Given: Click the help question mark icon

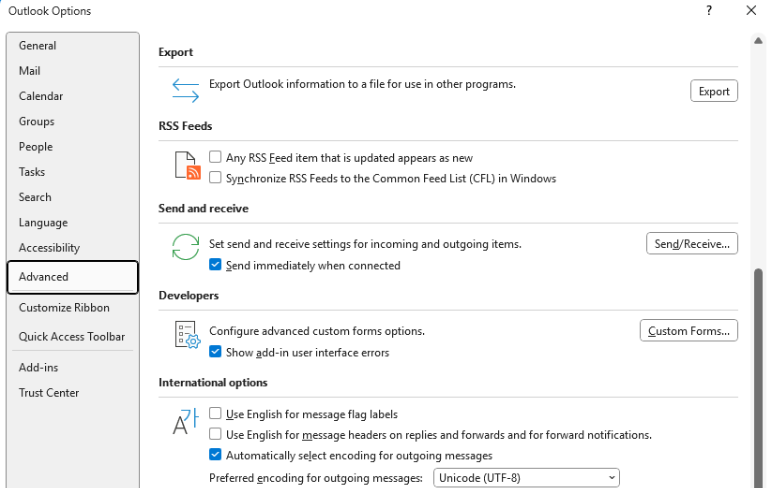Looking at the screenshot, I should pyautogui.click(x=709, y=11).
